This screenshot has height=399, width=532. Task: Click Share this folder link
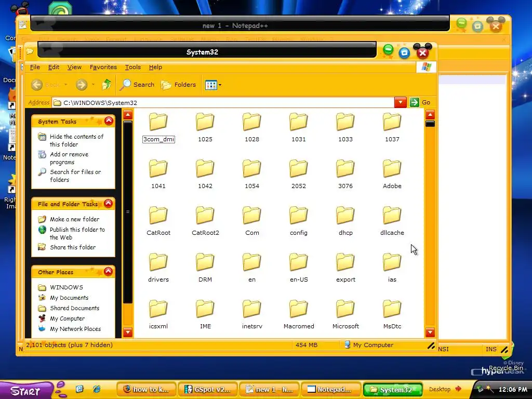pyautogui.click(x=73, y=247)
